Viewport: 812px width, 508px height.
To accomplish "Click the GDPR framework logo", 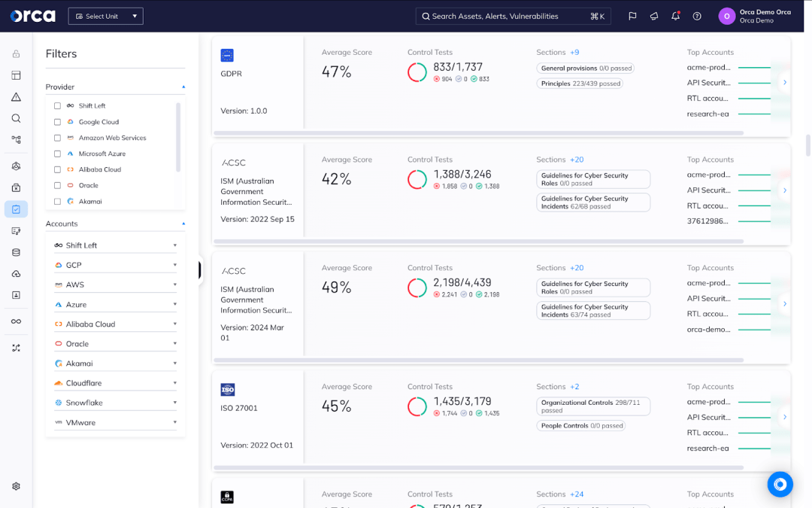I will 227,55.
